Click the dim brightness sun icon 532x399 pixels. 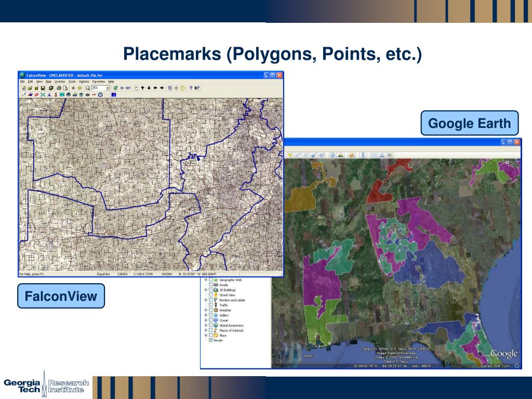[73, 88]
